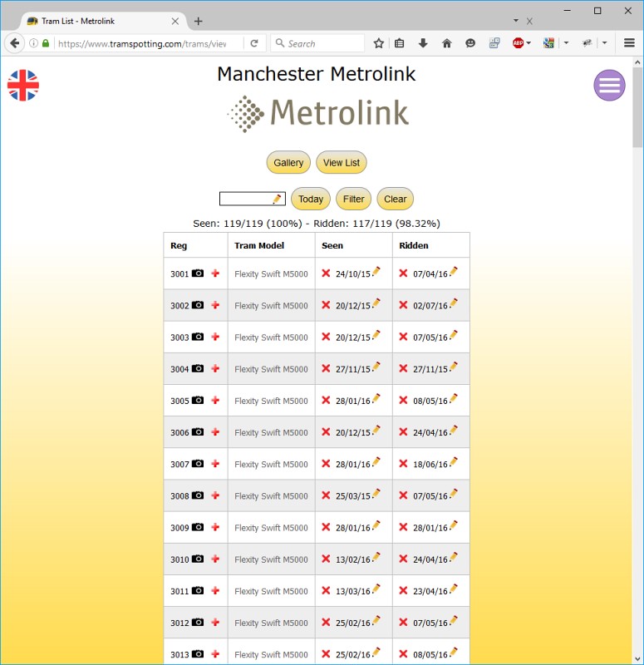Remove the ridden date for tram 3003
This screenshot has width=644, height=665.
[403, 337]
